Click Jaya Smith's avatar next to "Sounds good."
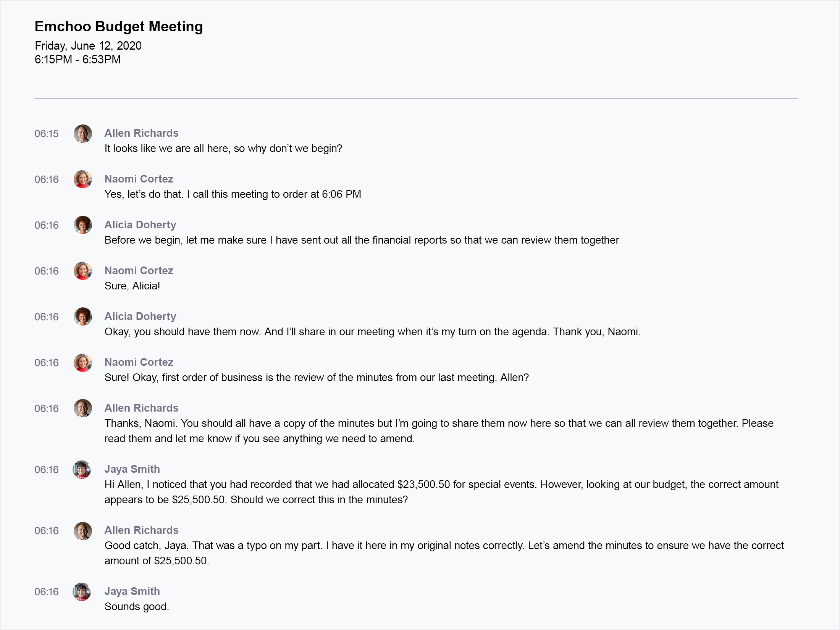Image resolution: width=840 pixels, height=630 pixels. point(82,592)
